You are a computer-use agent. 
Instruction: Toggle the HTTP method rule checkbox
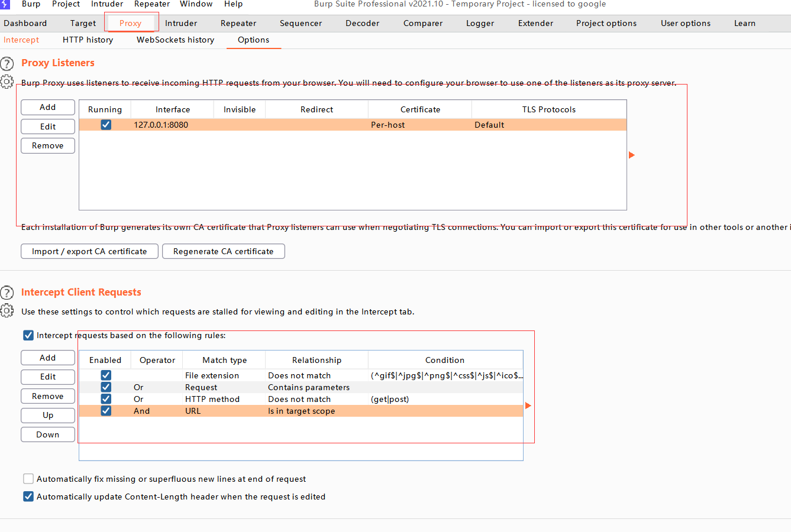[106, 399]
